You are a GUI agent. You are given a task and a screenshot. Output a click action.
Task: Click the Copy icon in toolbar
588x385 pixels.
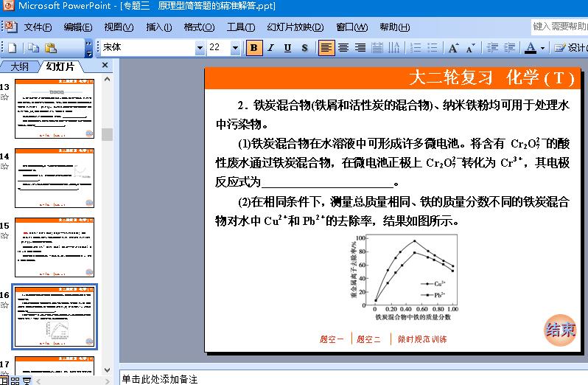(33, 48)
